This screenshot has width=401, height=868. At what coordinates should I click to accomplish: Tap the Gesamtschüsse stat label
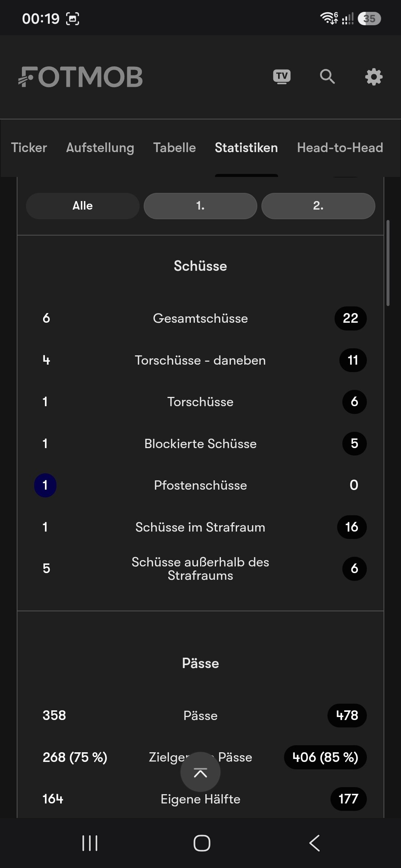point(200,318)
